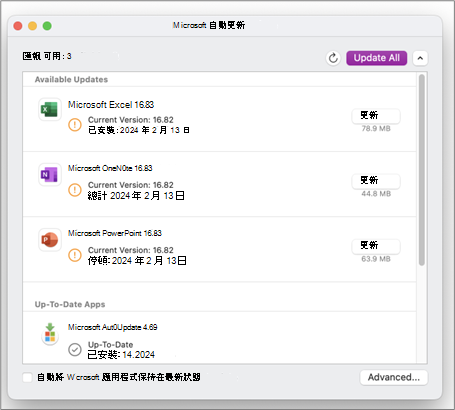Click the Up-To-Date status text

(x=110, y=345)
